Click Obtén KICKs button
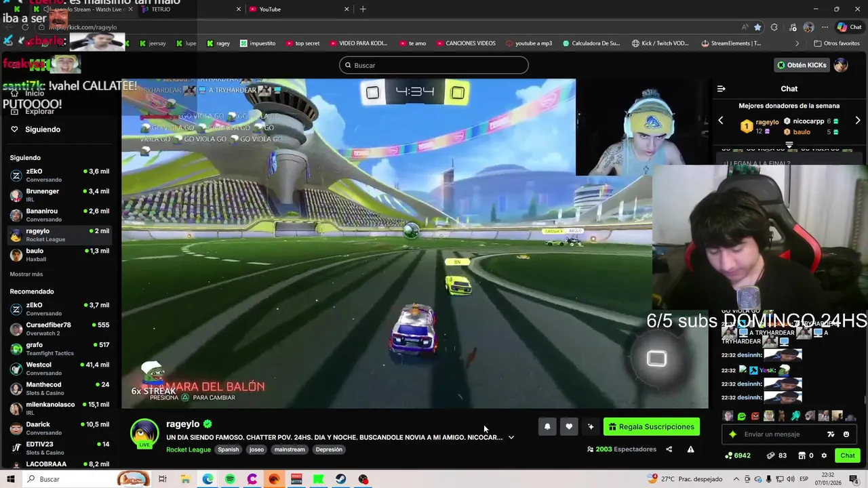This screenshot has height=488, width=868. tap(802, 65)
